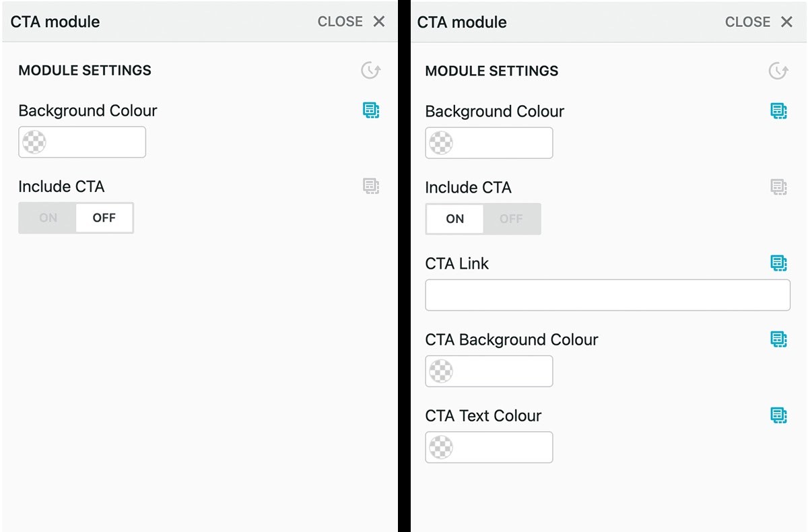Close the right CTA module panel
The width and height of the screenshot is (808, 532).
click(759, 22)
